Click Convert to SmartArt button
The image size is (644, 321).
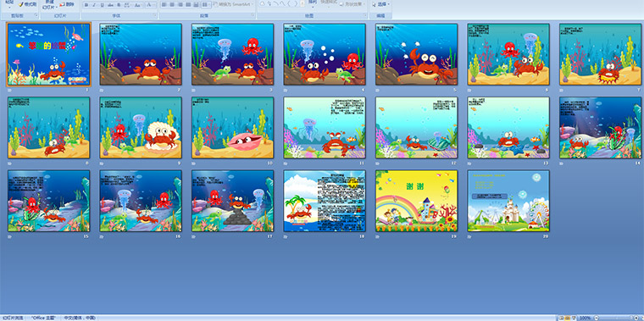click(233, 4)
